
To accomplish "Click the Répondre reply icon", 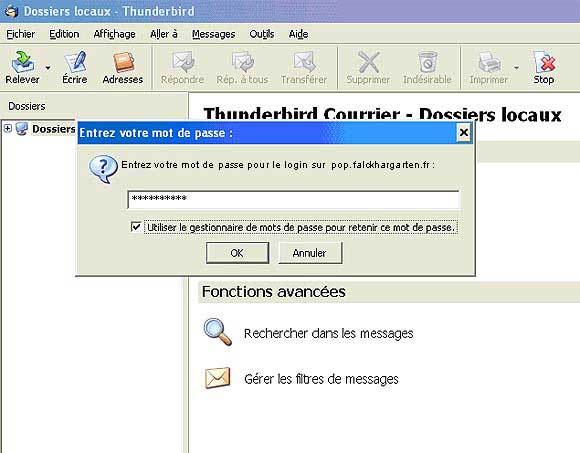I will (x=183, y=62).
